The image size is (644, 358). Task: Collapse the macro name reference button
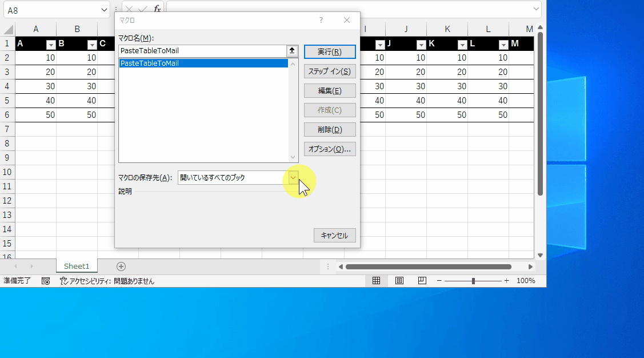tap(292, 50)
